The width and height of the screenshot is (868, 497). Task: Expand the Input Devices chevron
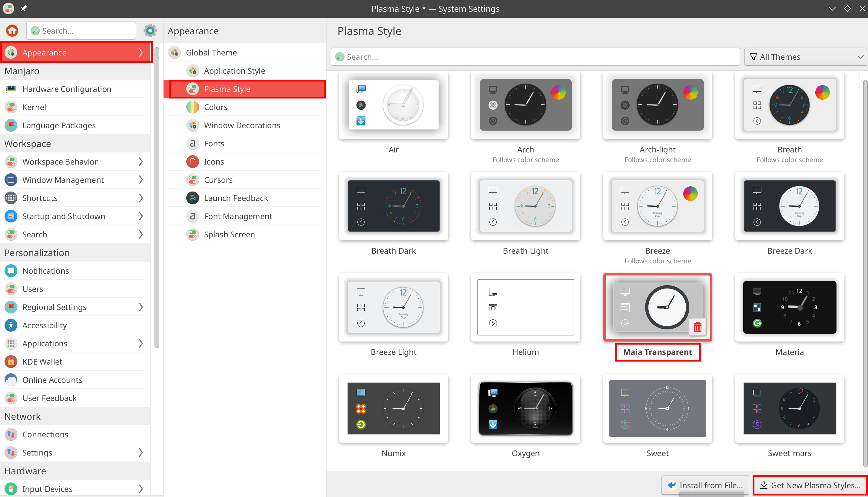[141, 489]
